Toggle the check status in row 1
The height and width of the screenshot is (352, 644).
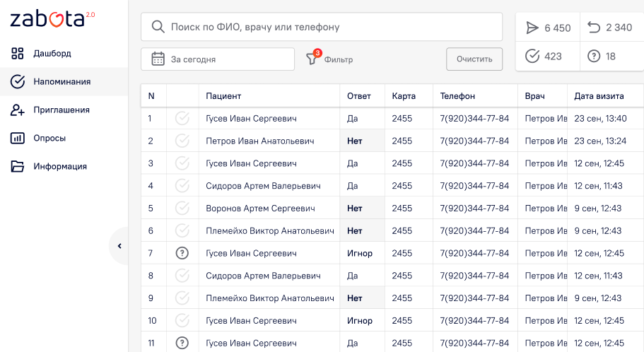[182, 118]
